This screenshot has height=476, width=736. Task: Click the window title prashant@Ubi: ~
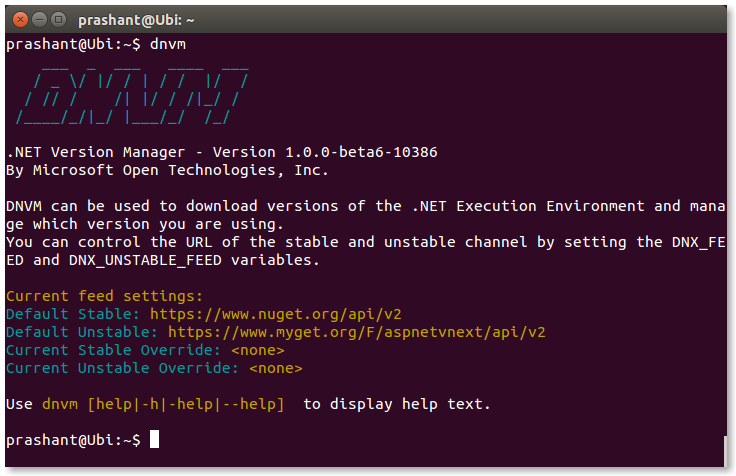(136, 20)
